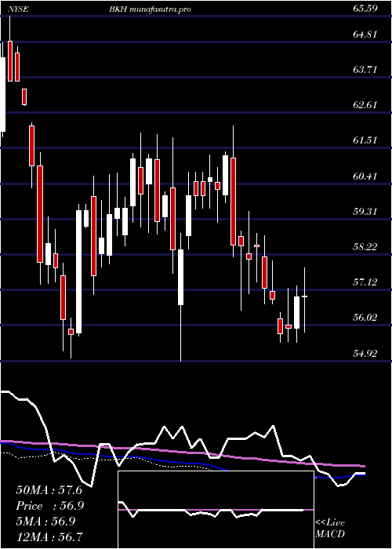The image size is (392, 549).
Task: Click the 57.12 price axis label
Action: (x=365, y=282)
